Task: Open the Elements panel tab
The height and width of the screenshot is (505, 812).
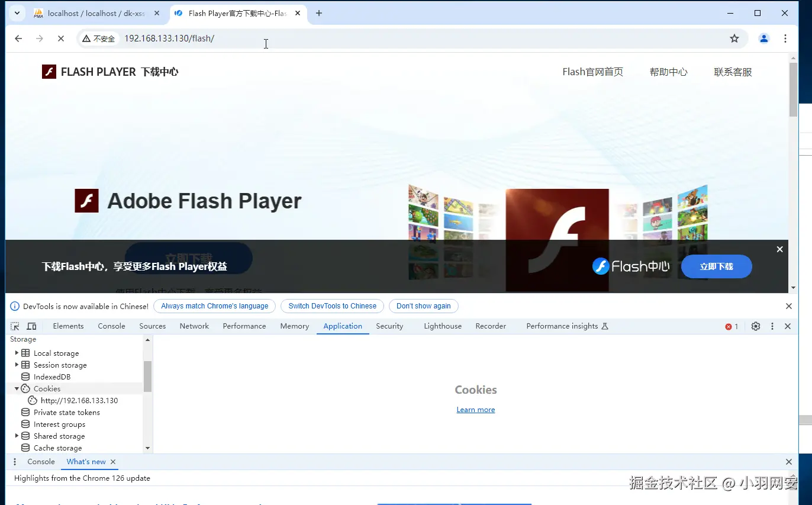Action: [68, 326]
